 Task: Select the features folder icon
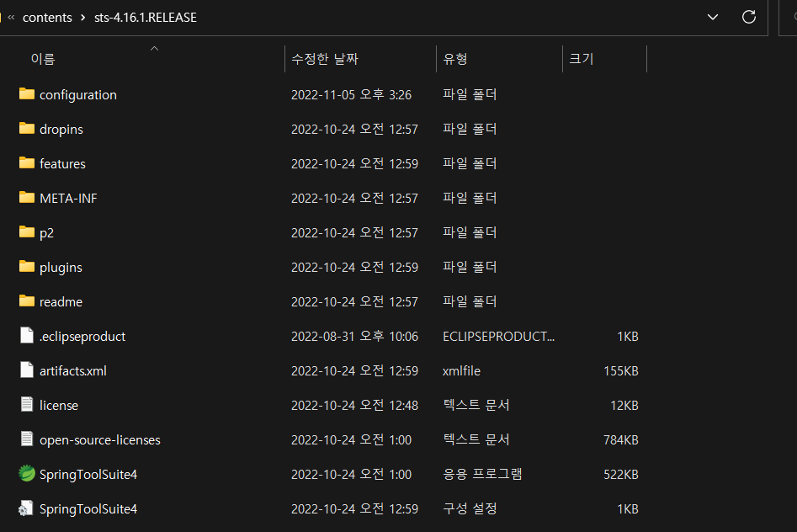tap(26, 162)
